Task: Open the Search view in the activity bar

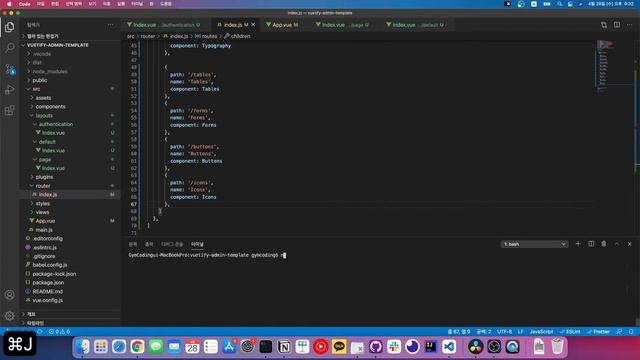Action: tap(9, 48)
